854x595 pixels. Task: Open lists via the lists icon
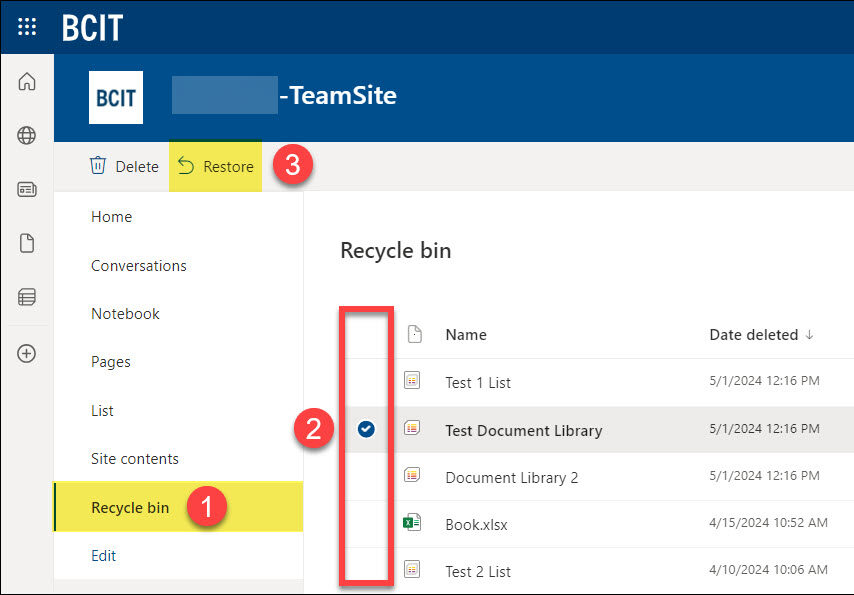point(27,297)
